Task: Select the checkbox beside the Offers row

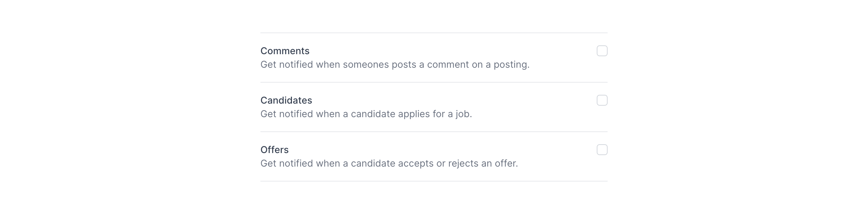Action: click(602, 150)
